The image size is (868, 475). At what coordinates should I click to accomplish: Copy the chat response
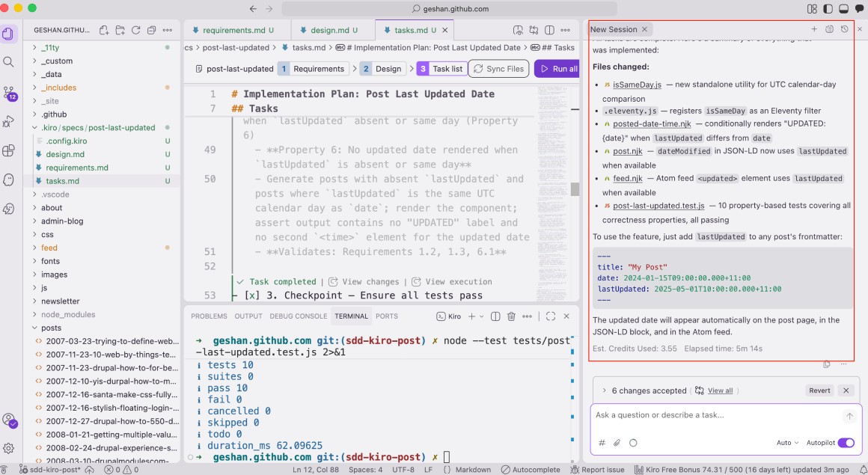point(827,364)
